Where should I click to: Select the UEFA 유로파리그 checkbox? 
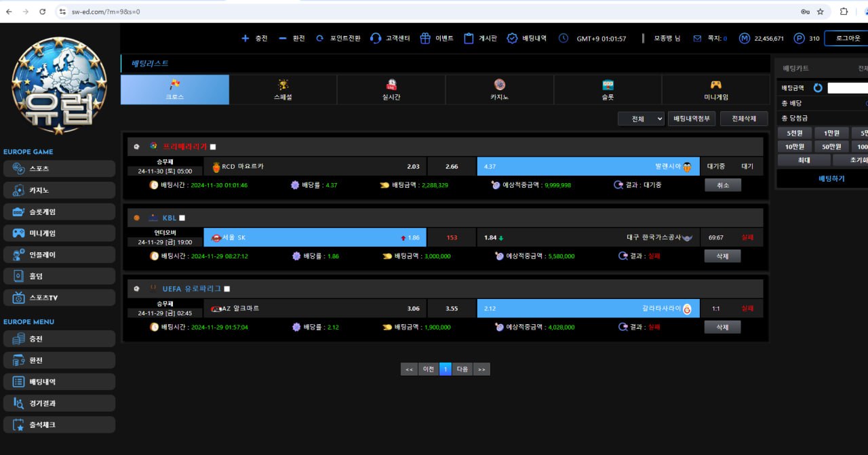[227, 289]
